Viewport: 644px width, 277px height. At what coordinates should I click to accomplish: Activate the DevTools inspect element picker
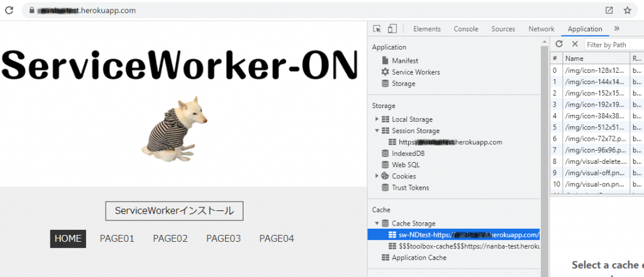click(x=377, y=29)
